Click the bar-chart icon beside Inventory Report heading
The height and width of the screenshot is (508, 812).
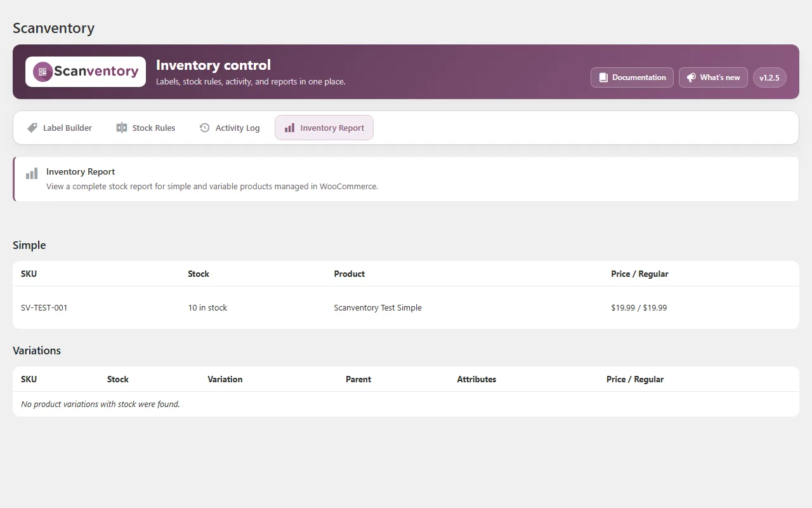click(32, 174)
